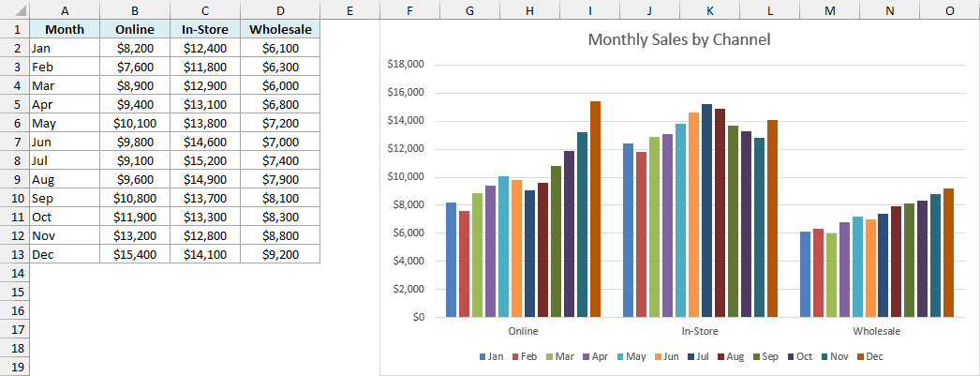This screenshot has width=980, height=376.
Task: Select cell containing $15,400
Action: coord(134,255)
